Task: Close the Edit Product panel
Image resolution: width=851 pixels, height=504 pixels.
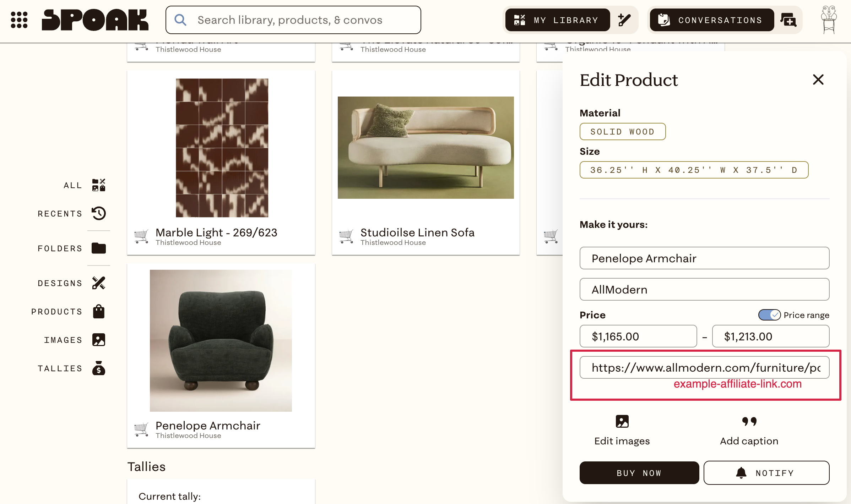Action: click(818, 80)
